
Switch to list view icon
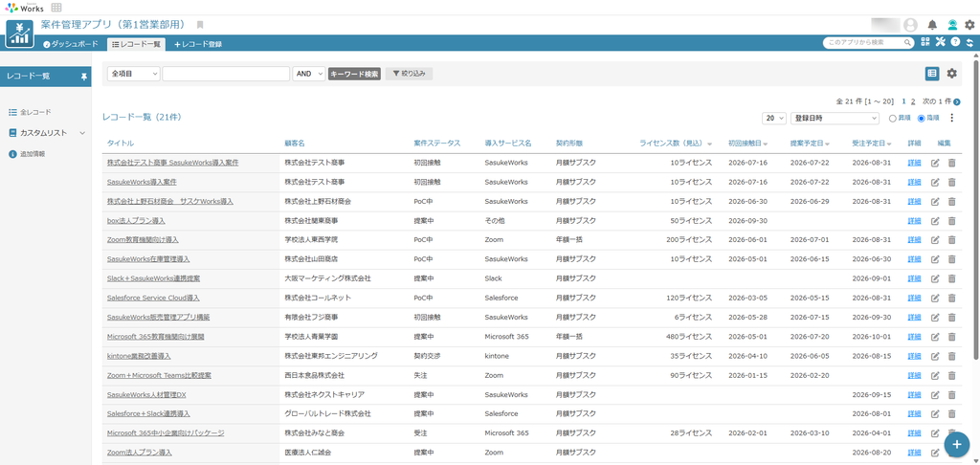coord(932,74)
